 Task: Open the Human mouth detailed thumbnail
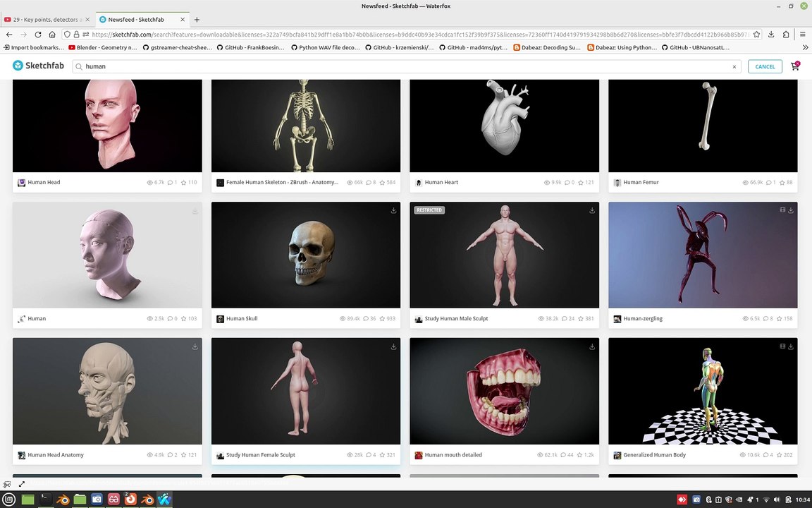[505, 392]
